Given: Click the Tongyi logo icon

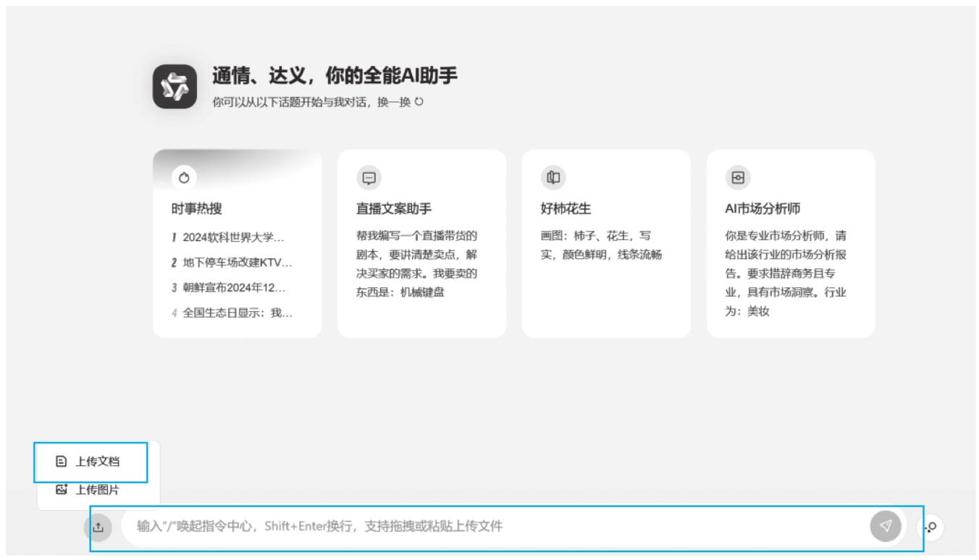Looking at the screenshot, I should pyautogui.click(x=175, y=87).
